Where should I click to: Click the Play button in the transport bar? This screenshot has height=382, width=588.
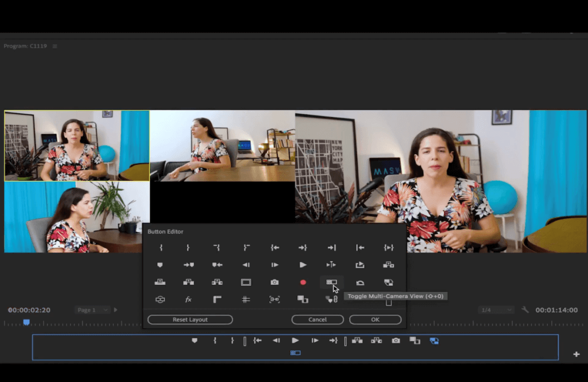point(295,340)
